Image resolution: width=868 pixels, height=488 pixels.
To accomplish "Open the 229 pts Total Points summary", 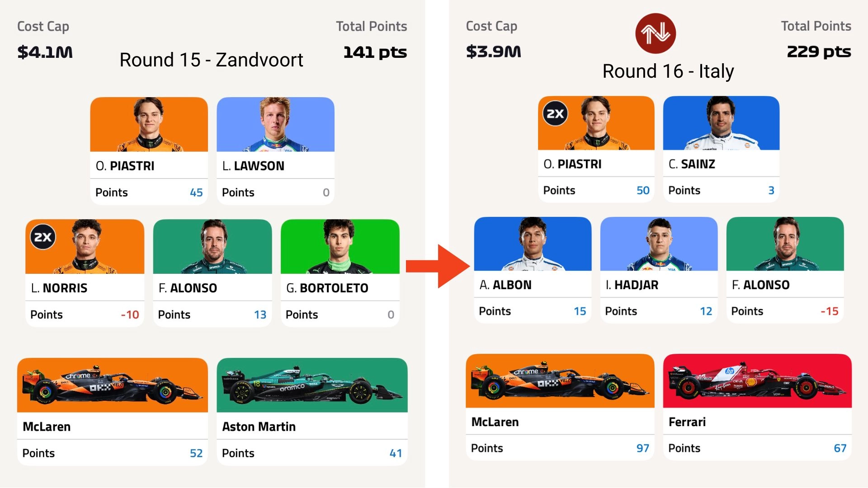I will click(x=819, y=52).
